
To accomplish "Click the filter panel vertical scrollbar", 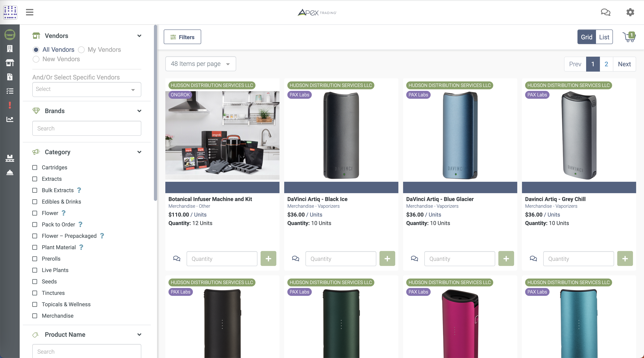I will tap(155, 113).
